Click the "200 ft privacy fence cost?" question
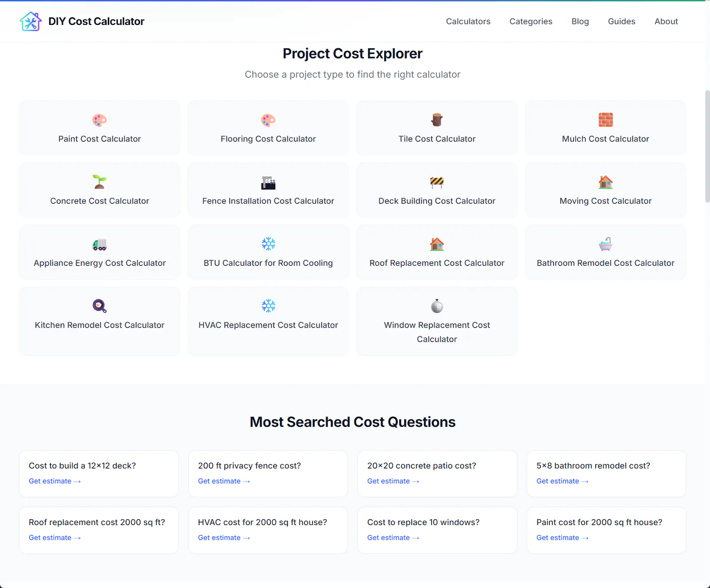 point(249,466)
